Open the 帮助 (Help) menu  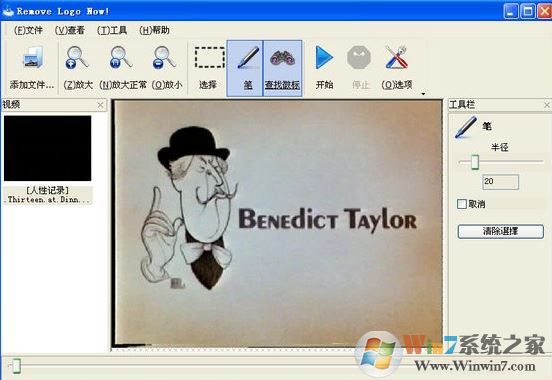154,30
